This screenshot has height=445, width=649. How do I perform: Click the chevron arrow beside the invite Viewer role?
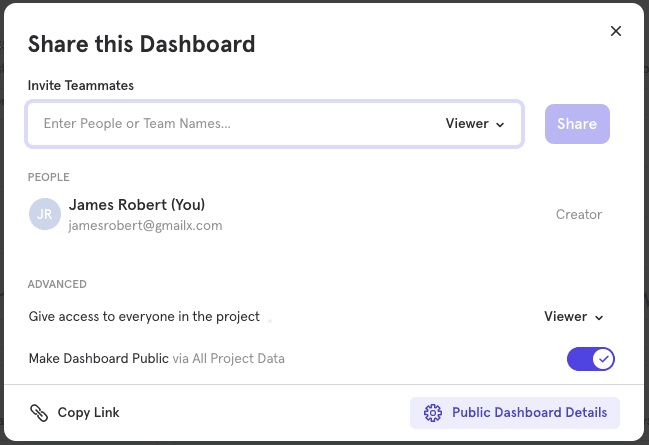500,125
